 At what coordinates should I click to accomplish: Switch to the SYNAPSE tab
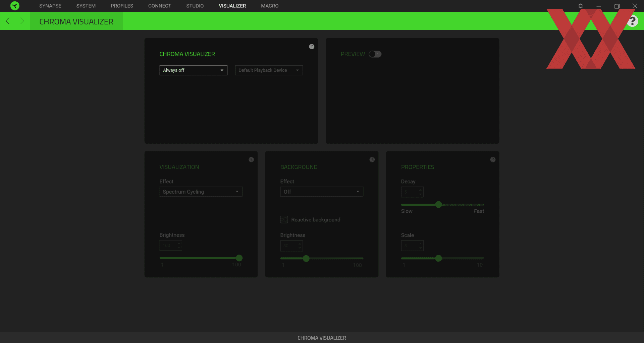point(50,6)
